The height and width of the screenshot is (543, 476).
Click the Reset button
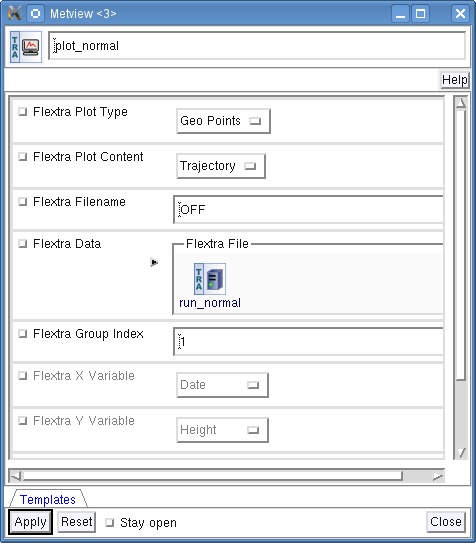click(x=77, y=522)
